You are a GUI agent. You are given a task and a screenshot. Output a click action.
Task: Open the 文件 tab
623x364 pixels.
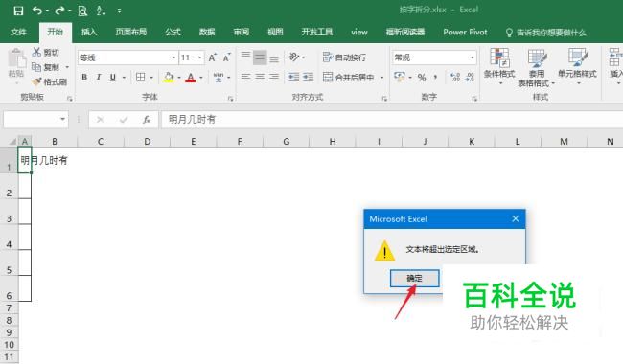point(18,33)
